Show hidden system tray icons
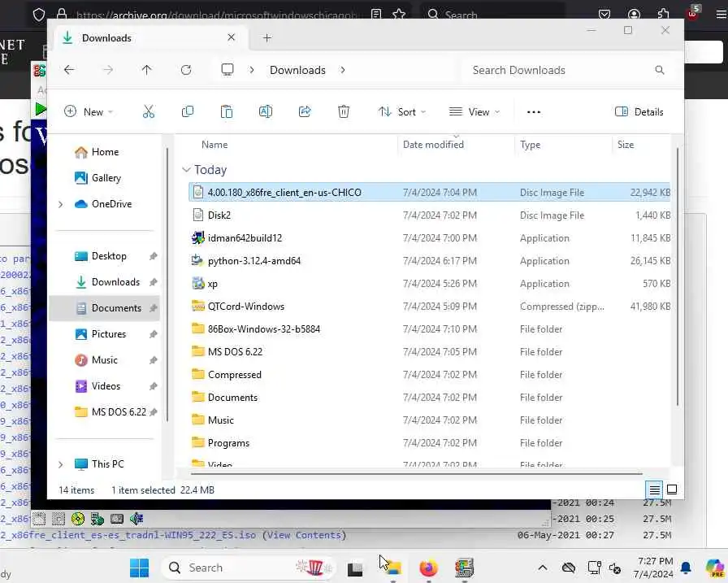Screen dimensions: 728x583 coord(542,568)
